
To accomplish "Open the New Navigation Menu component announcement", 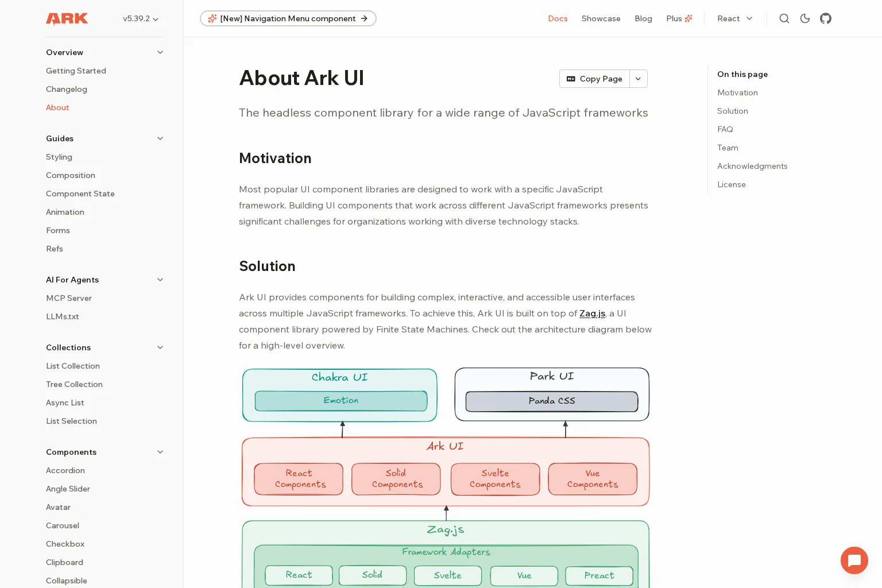I will (288, 18).
